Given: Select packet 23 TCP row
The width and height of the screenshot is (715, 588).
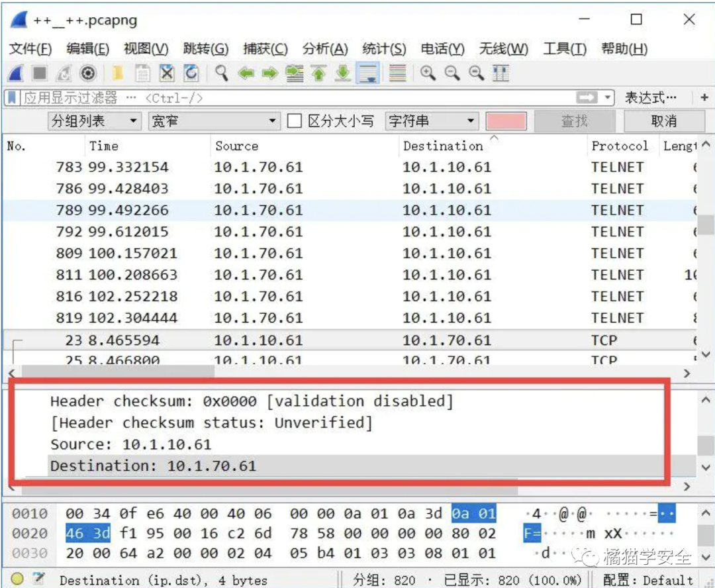Looking at the screenshot, I should [350, 340].
